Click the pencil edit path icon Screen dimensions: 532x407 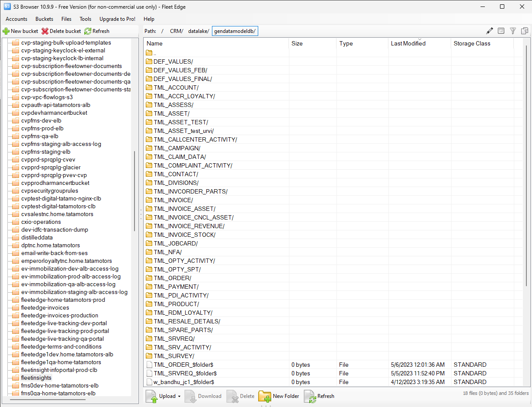(x=490, y=31)
